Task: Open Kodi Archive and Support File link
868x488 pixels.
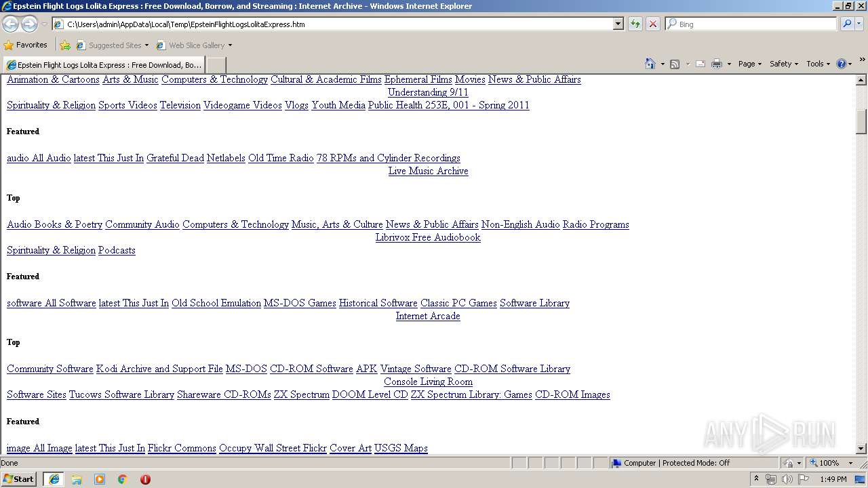Action: click(159, 369)
